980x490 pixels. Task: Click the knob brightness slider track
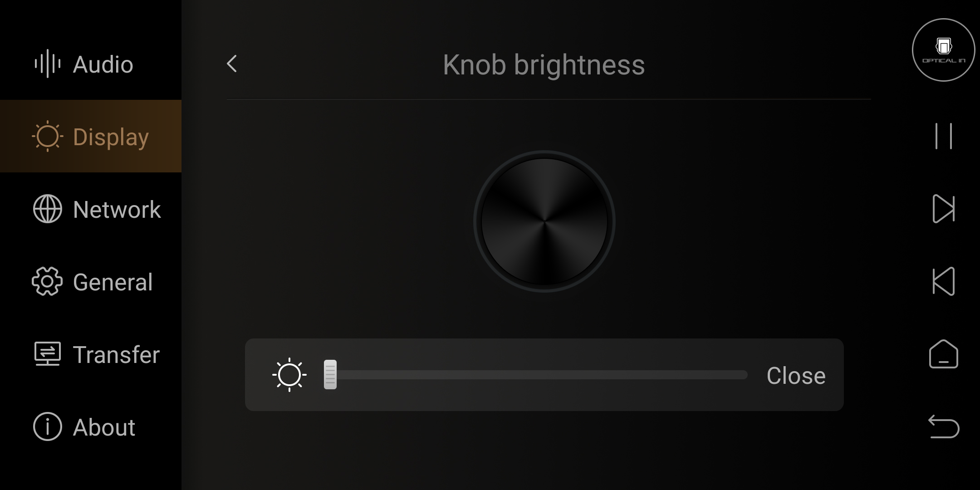(535, 375)
